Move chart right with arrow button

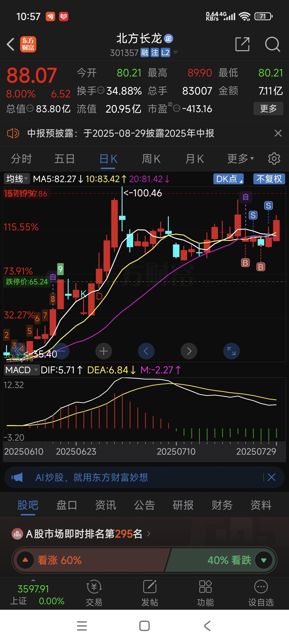pos(189,351)
